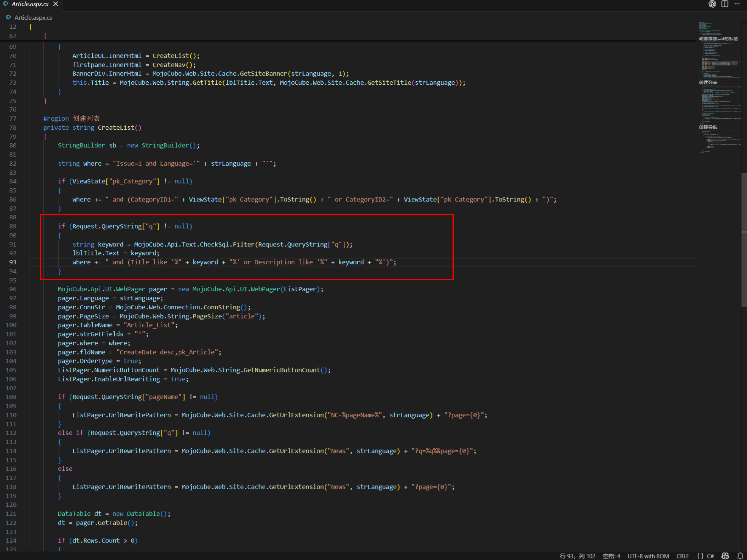Screen dimensions: 747x560
Task: Click Article.aspx.cs in the breadcrumb bar
Action: (x=33, y=18)
